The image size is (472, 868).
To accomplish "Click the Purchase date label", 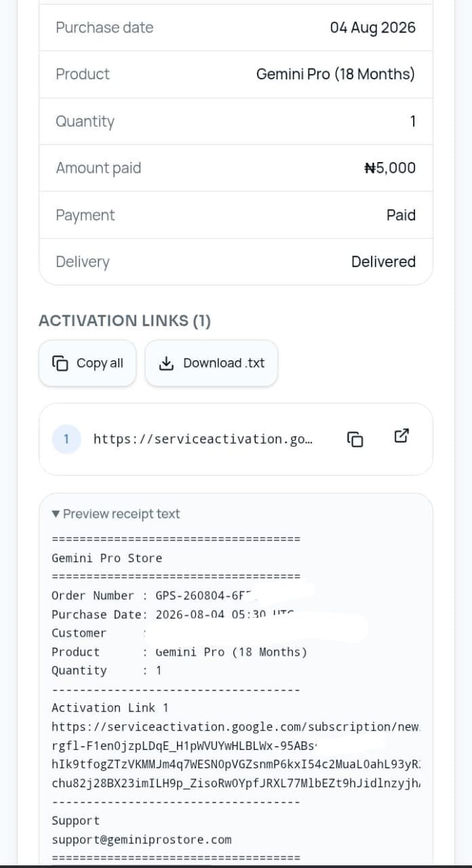I will (104, 28).
